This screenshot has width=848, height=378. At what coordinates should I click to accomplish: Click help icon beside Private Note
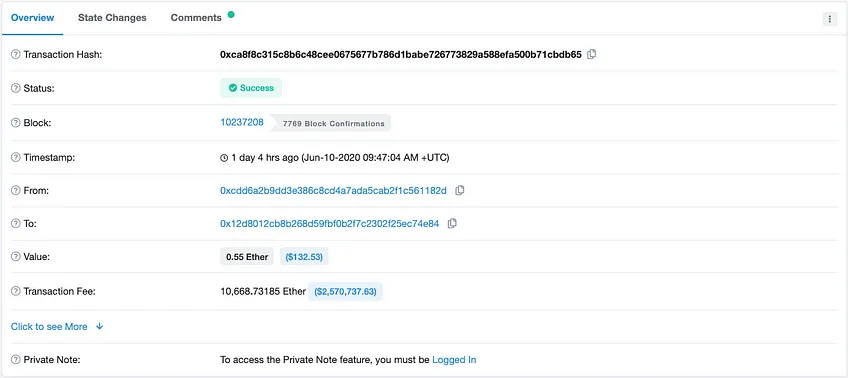tap(16, 360)
